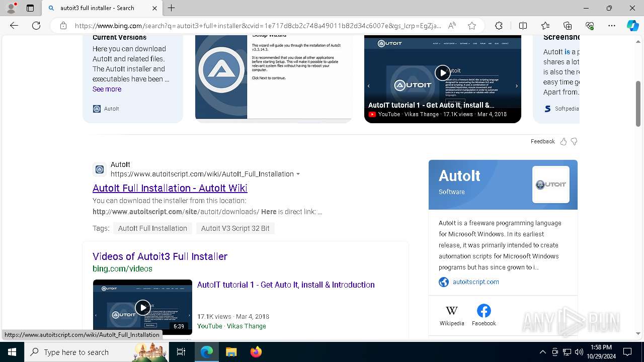Screen dimensions: 644x362
Task: Open the bing.com/videos link
Action: pyautogui.click(x=122, y=268)
